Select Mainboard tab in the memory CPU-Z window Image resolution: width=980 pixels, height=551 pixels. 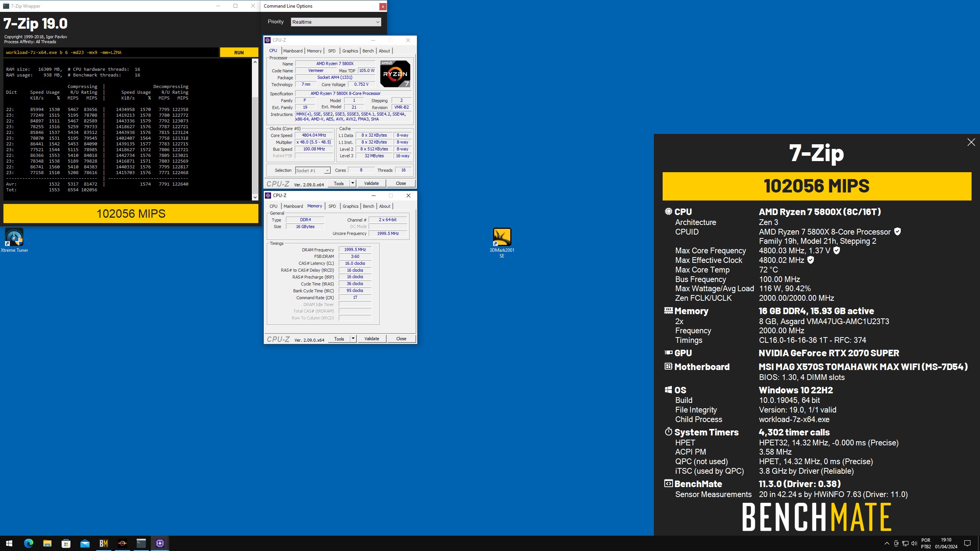point(293,206)
